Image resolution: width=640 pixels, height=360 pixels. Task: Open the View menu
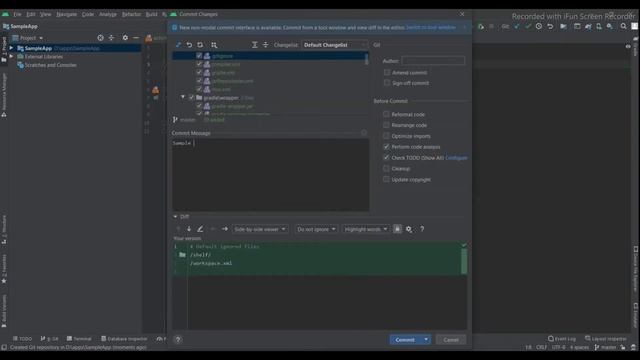point(45,14)
